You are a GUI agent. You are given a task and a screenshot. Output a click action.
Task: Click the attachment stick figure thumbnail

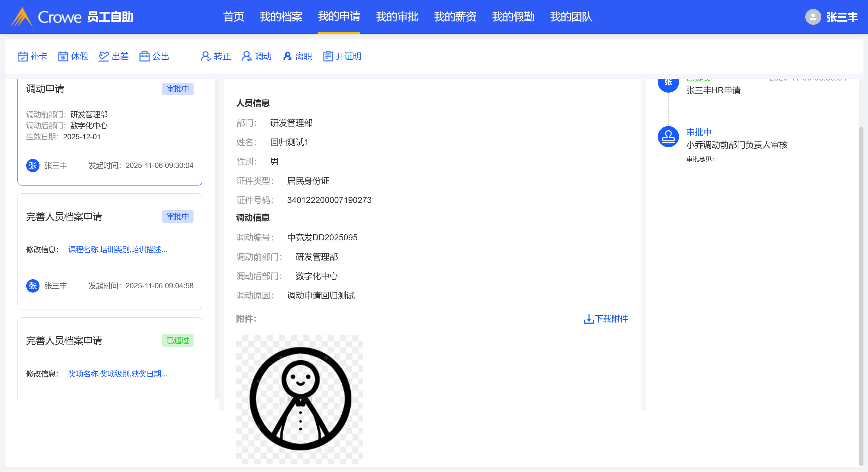click(x=300, y=399)
